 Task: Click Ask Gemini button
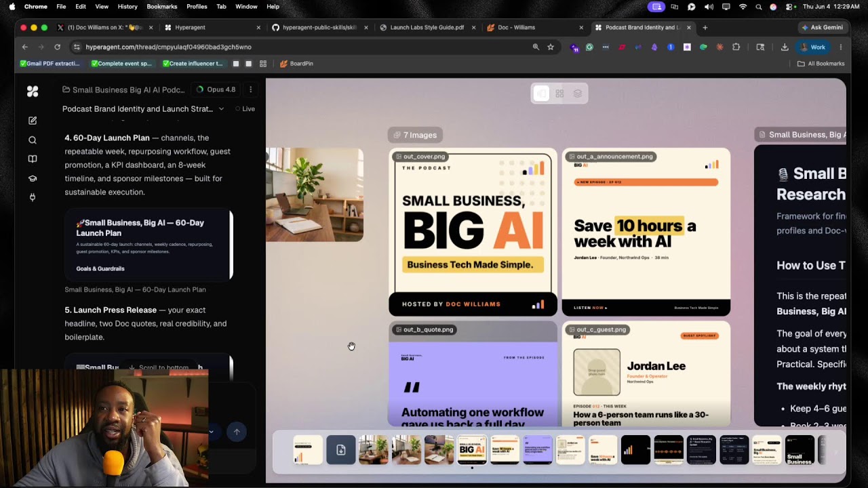pyautogui.click(x=822, y=28)
